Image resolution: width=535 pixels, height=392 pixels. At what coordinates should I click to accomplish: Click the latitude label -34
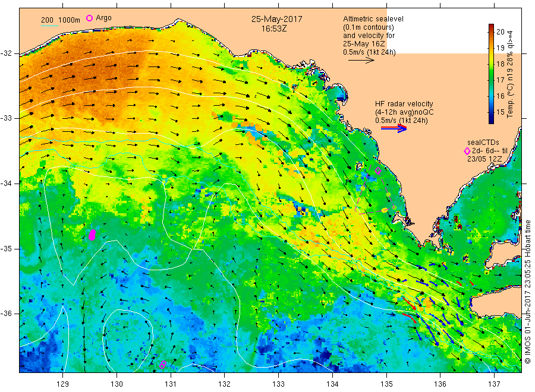[6, 184]
